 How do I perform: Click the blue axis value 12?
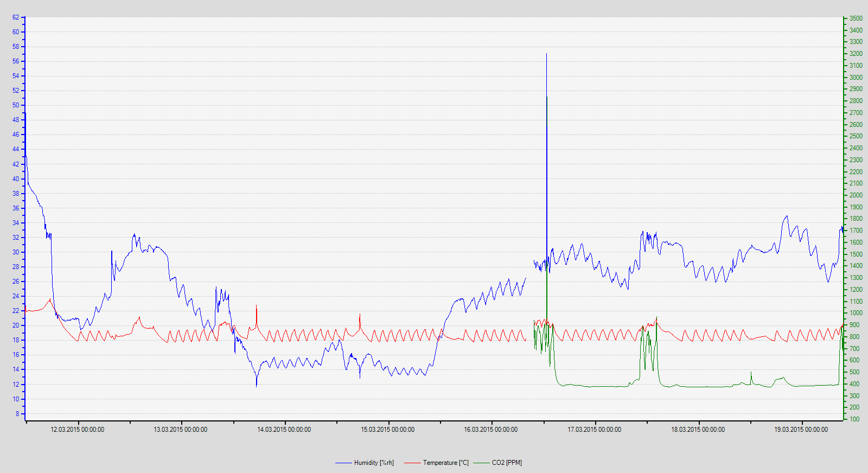click(x=16, y=385)
